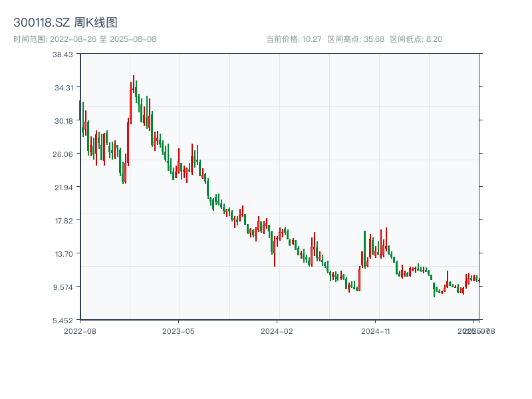Click the tallest candlestick at the chart's peak
This screenshot has height=399, width=532.
[133, 85]
